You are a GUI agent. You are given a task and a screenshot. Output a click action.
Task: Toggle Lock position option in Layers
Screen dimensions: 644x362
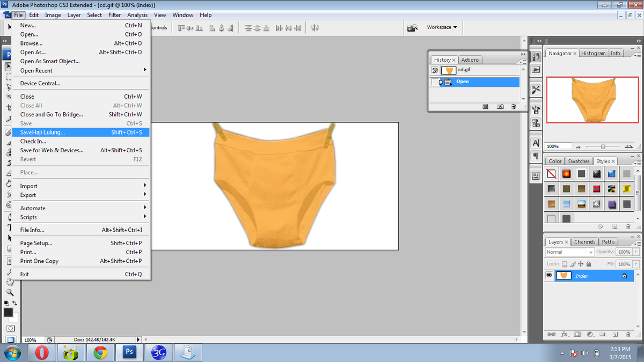581,264
